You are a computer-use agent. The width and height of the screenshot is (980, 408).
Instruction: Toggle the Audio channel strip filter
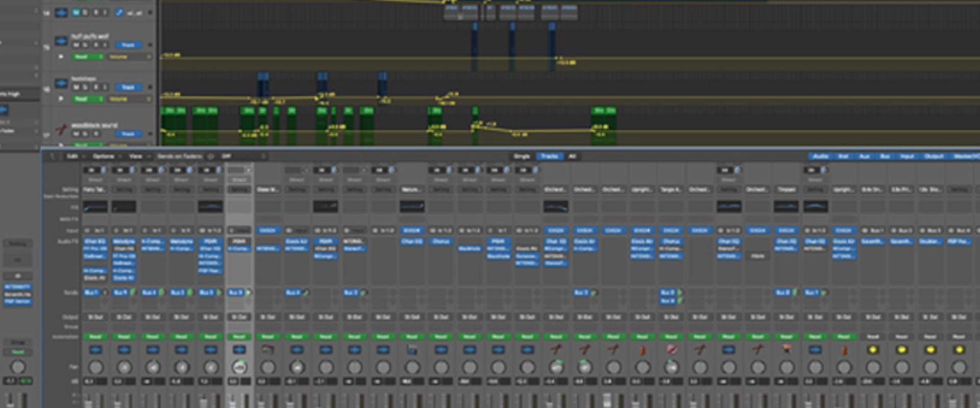pyautogui.click(x=820, y=156)
